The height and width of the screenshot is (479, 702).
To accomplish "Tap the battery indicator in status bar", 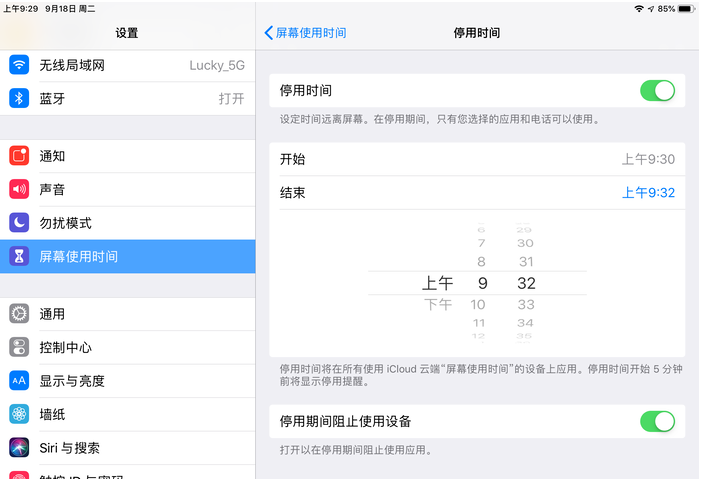I will pyautogui.click(x=686, y=9).
